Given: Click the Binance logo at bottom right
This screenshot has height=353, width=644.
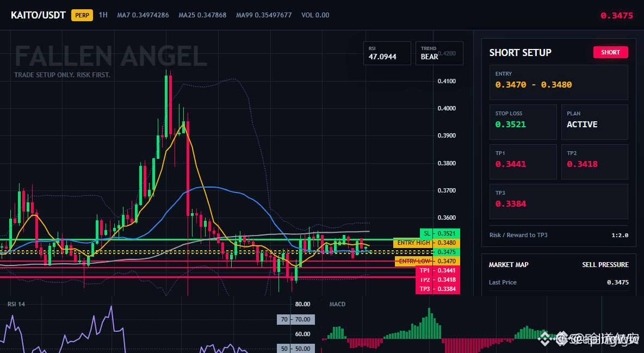Looking at the screenshot, I should (545, 338).
